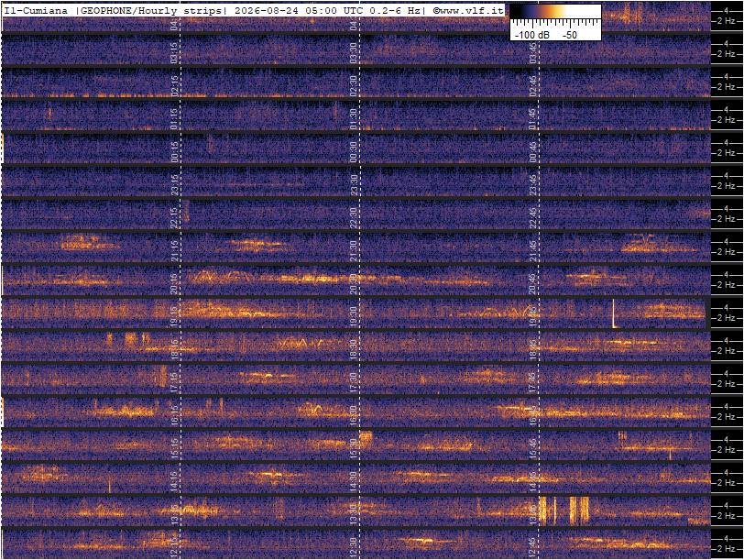Click the 16:15 time marker label
This screenshot has width=744, height=560.
[x=174, y=416]
